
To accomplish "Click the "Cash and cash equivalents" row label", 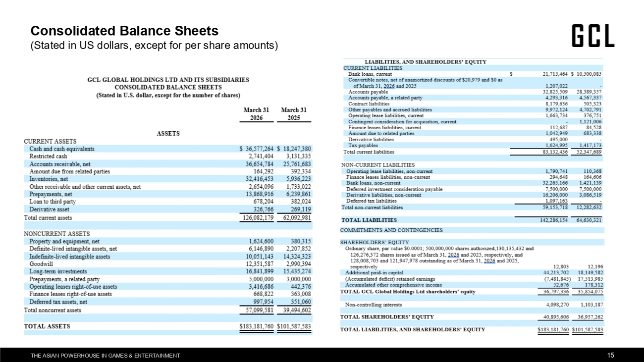I will [x=62, y=149].
